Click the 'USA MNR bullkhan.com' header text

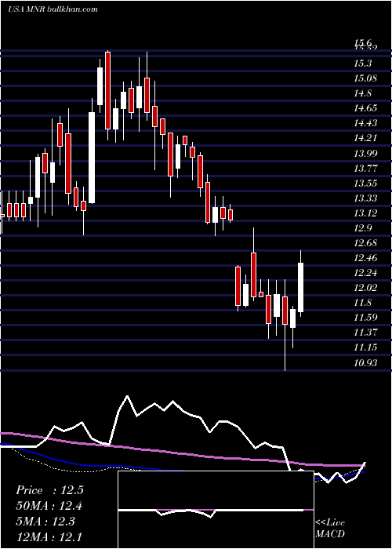(x=53, y=9)
